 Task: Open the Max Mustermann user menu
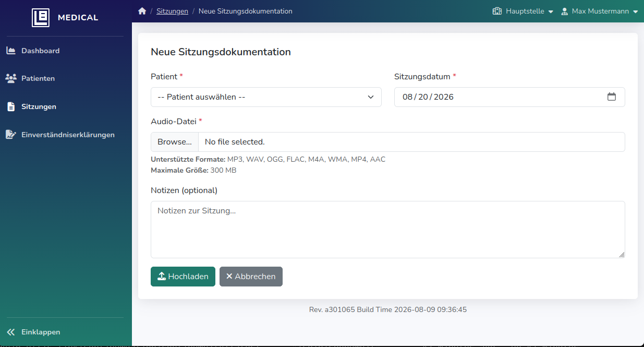(x=599, y=11)
